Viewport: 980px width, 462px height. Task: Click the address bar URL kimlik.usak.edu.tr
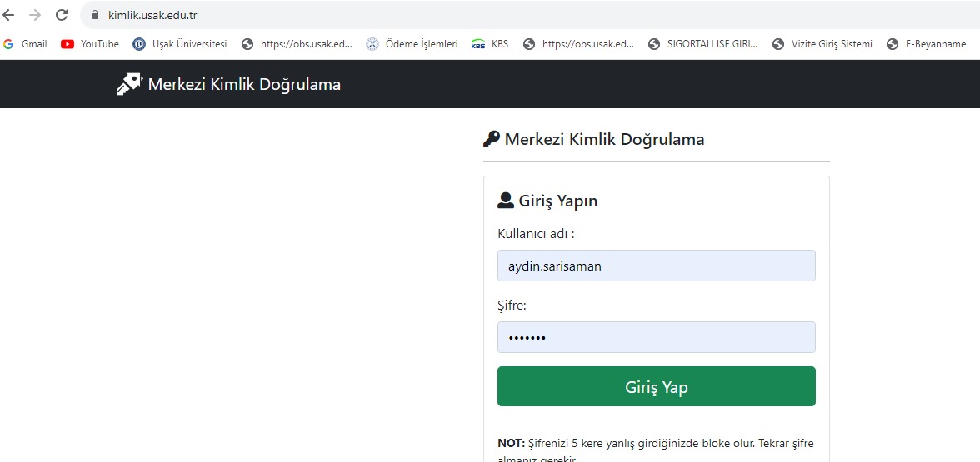[x=152, y=15]
